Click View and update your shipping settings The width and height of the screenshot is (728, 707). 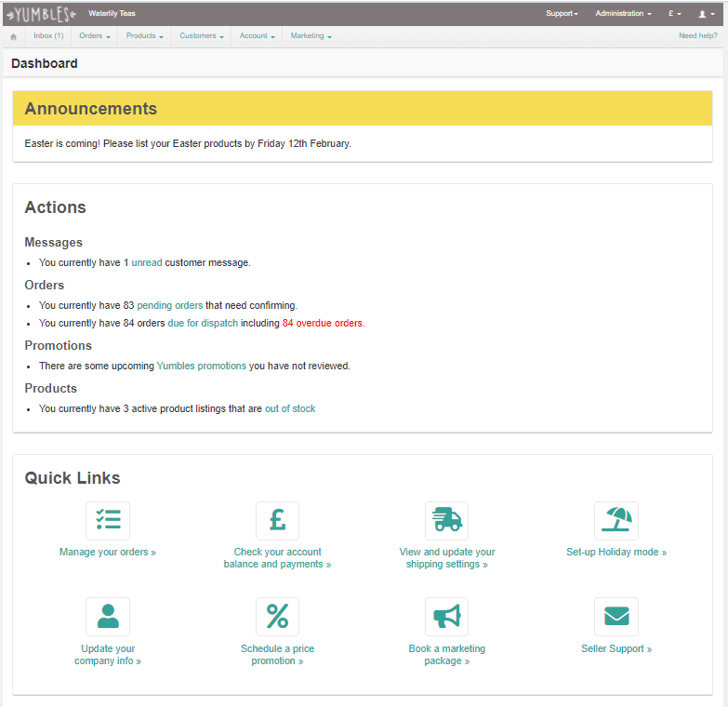tap(446, 558)
